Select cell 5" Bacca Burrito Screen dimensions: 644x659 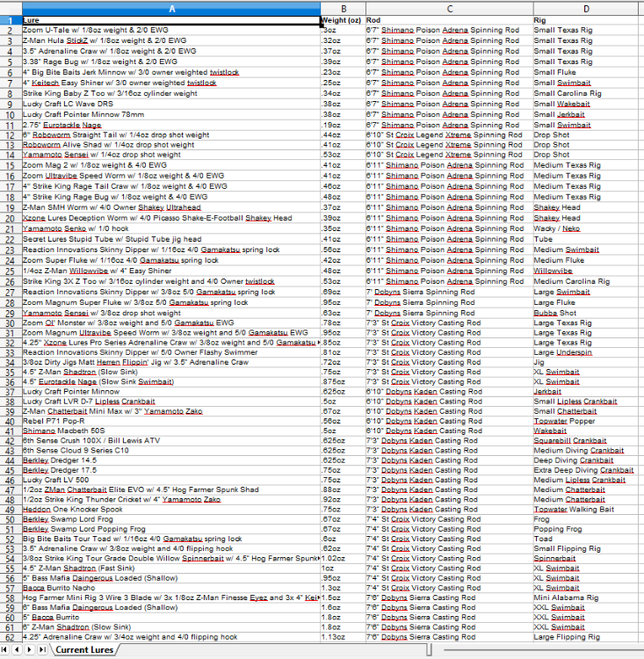click(x=171, y=618)
